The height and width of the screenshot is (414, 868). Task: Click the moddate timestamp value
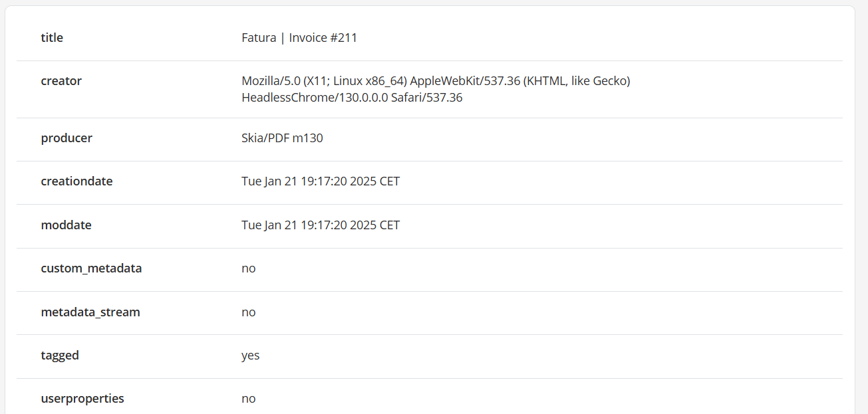click(321, 225)
